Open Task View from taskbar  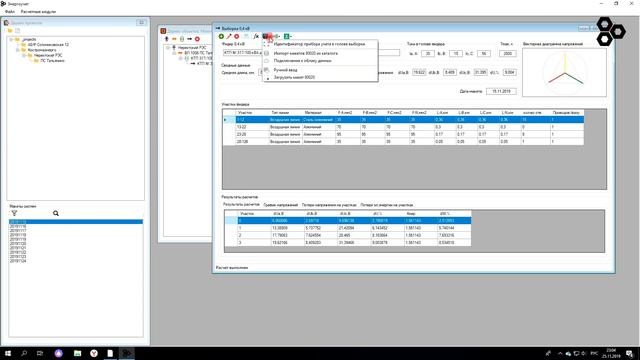click(x=40, y=353)
